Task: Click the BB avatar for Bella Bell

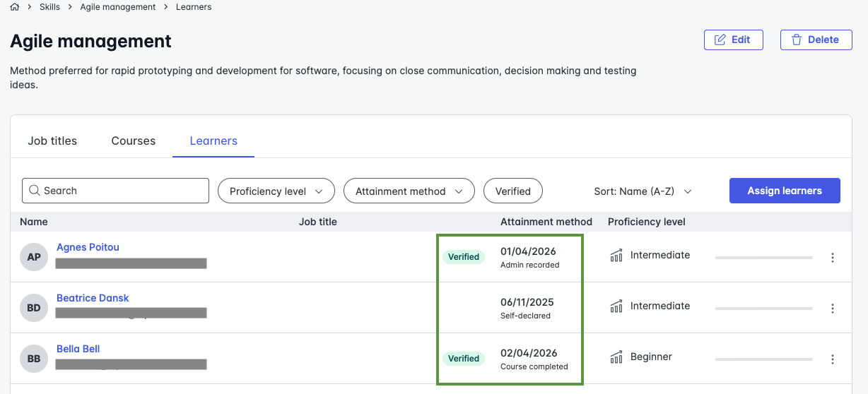Action: [34, 359]
